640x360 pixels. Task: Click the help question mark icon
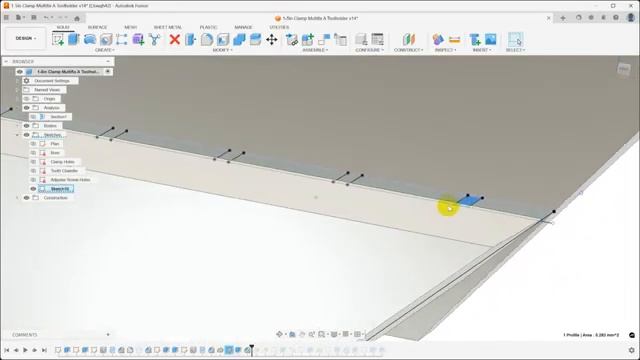tap(616, 18)
